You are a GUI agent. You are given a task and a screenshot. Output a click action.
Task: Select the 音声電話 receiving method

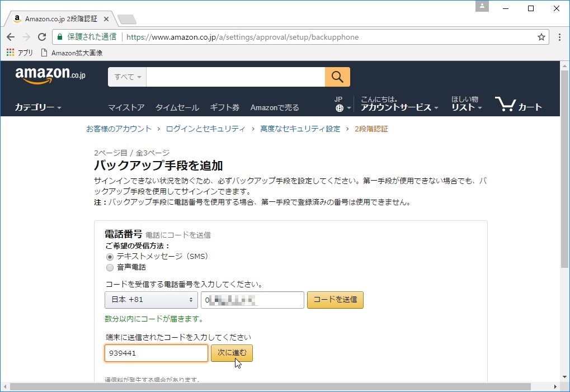click(110, 267)
